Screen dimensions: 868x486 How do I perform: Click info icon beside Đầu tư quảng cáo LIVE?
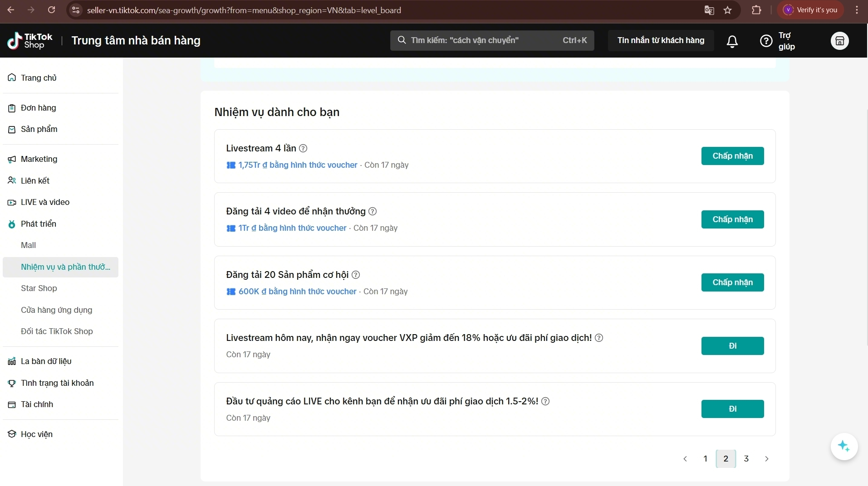[545, 401]
